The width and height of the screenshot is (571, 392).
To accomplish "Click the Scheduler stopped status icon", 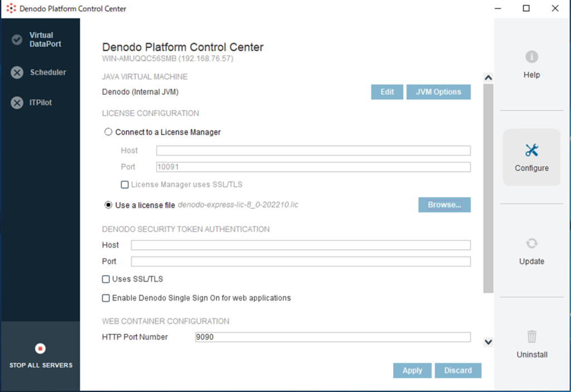I will coord(17,72).
